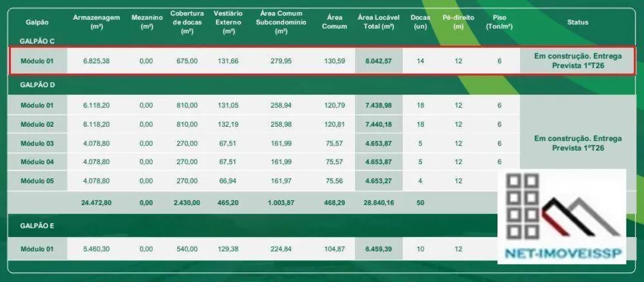Click the storage subtotal '24.472,80'
This screenshot has height=282, width=644.
tap(96, 203)
